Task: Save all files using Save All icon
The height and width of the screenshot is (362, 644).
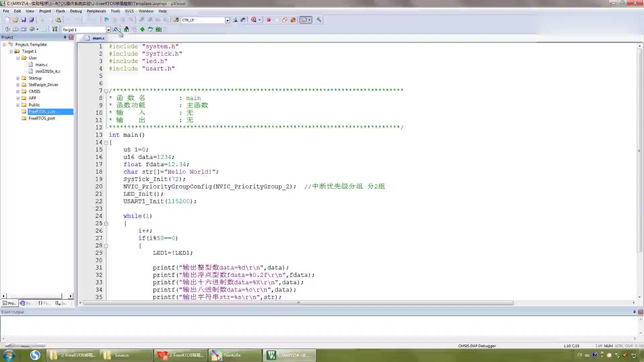Action: click(x=32, y=20)
